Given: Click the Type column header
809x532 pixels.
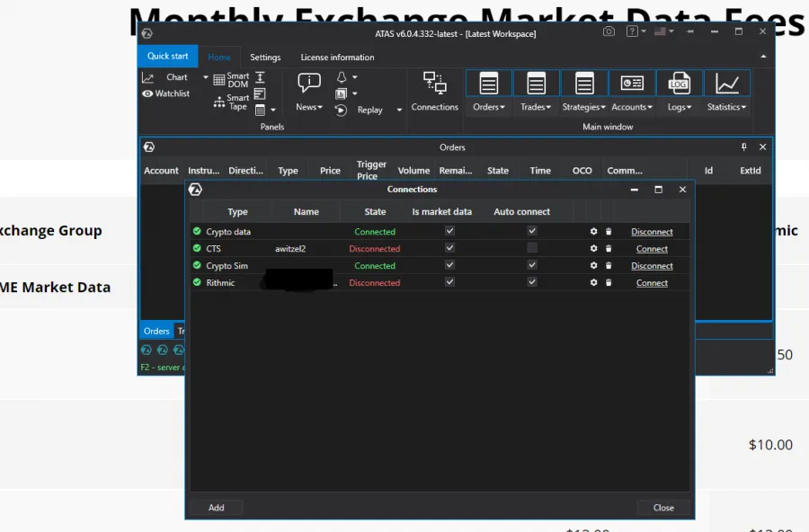Looking at the screenshot, I should pos(237,212).
